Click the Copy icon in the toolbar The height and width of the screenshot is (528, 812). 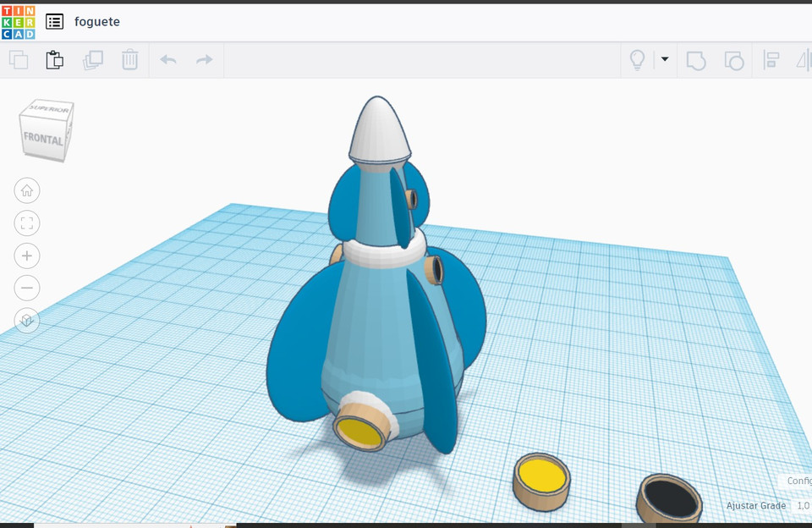click(18, 60)
